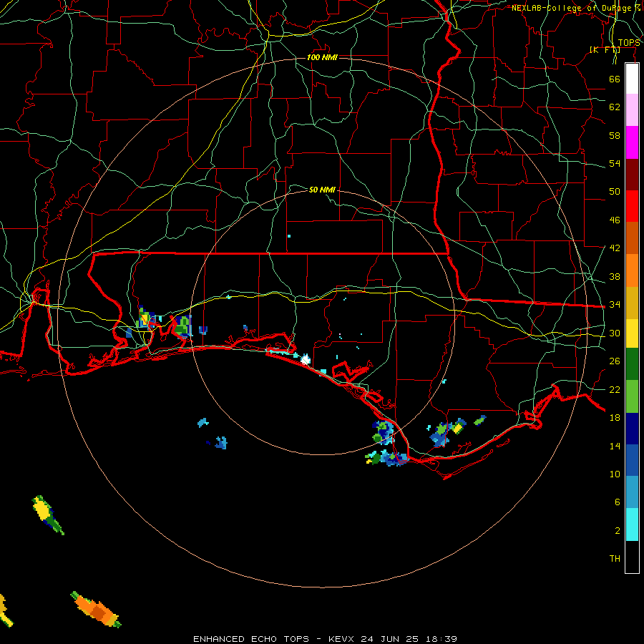Click the 'TH' threshold legend label
Screen dimensions: 644x644
click(615, 559)
